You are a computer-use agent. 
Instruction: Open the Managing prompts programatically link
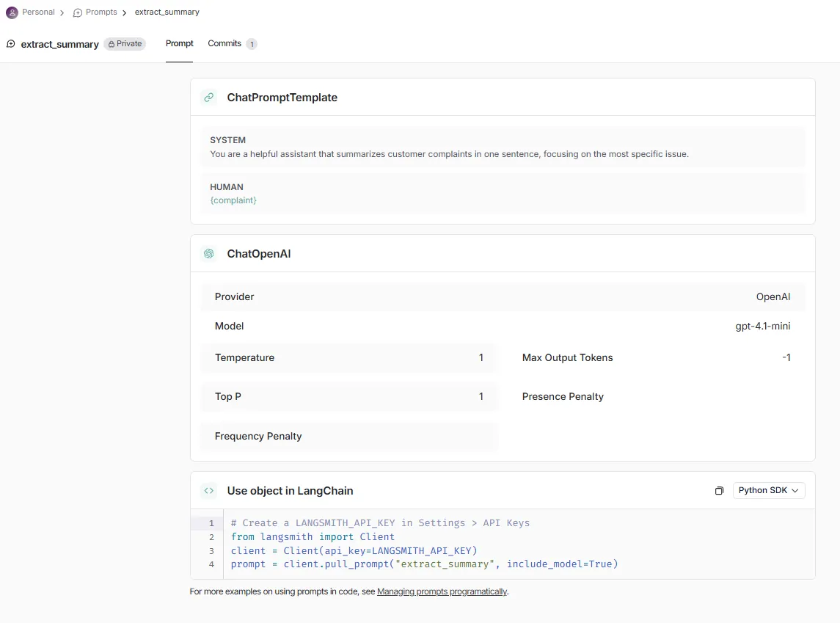442,591
